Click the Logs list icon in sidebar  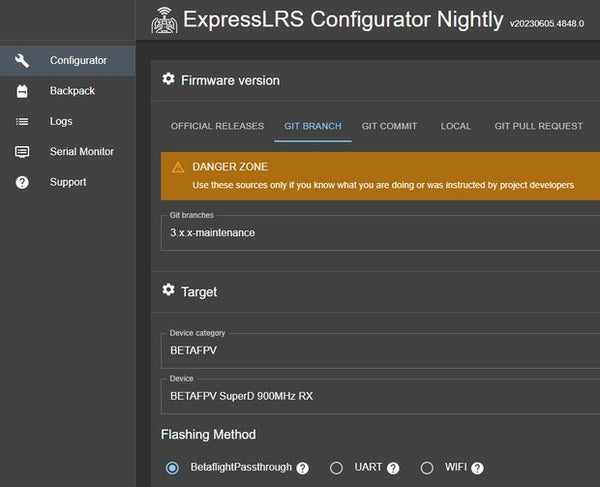coord(22,121)
